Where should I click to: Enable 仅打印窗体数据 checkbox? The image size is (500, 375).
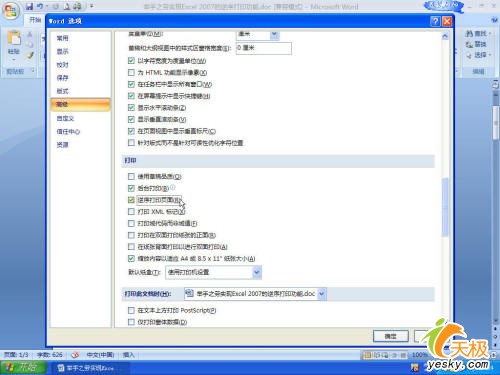pos(131,322)
